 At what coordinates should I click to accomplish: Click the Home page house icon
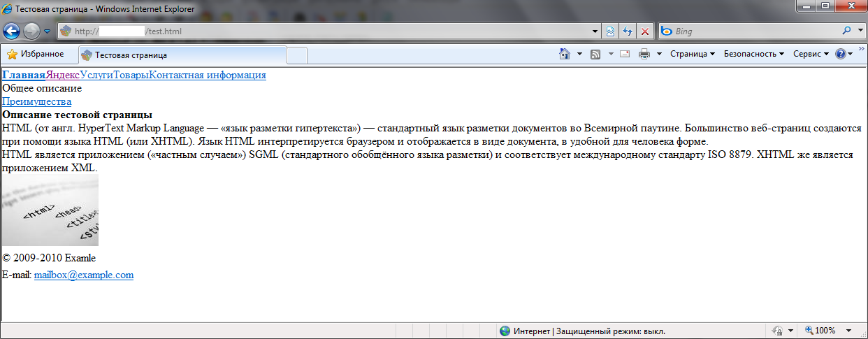point(565,54)
